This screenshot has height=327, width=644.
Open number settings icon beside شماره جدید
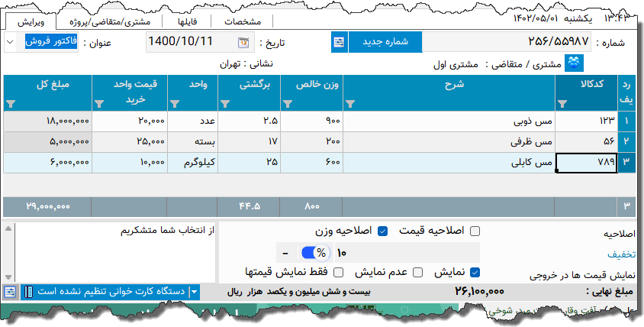340,42
